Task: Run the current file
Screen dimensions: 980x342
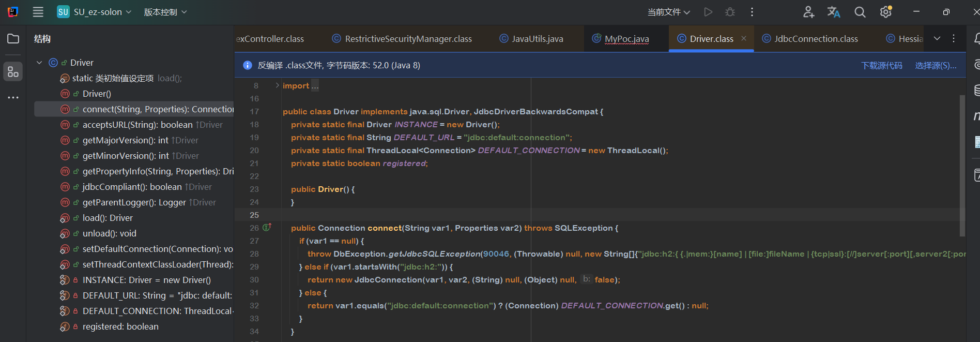Action: [x=708, y=12]
